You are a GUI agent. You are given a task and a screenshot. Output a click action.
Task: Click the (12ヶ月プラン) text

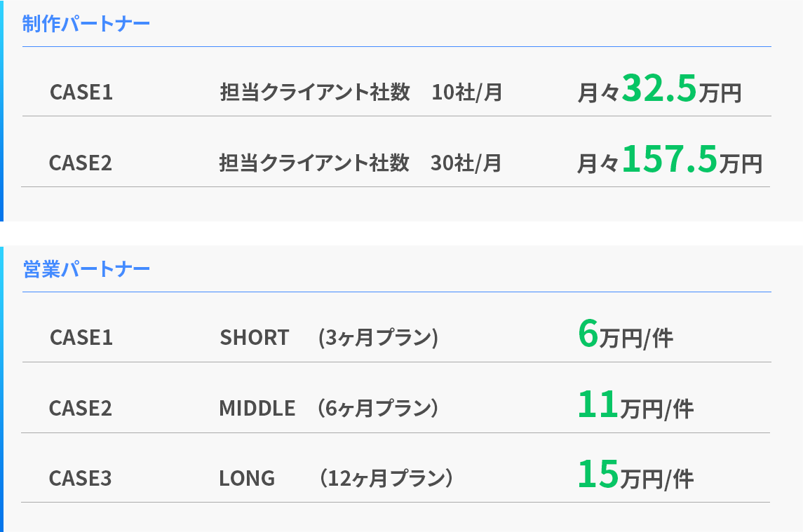(x=384, y=479)
